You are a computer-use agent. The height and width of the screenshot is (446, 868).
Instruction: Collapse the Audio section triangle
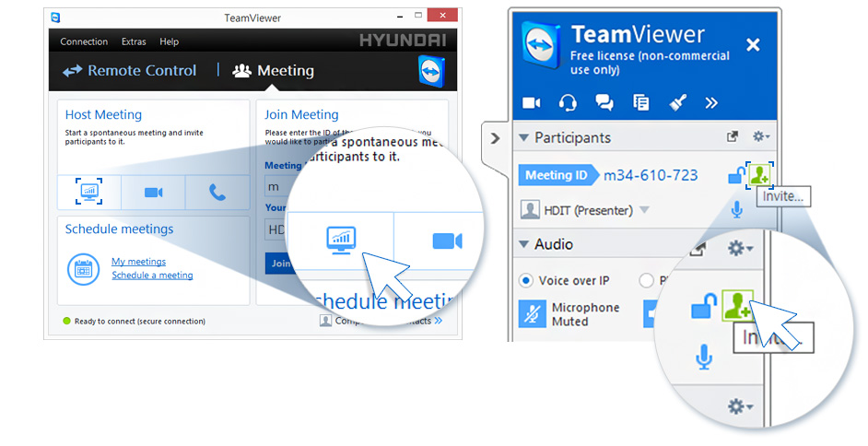[x=523, y=244]
